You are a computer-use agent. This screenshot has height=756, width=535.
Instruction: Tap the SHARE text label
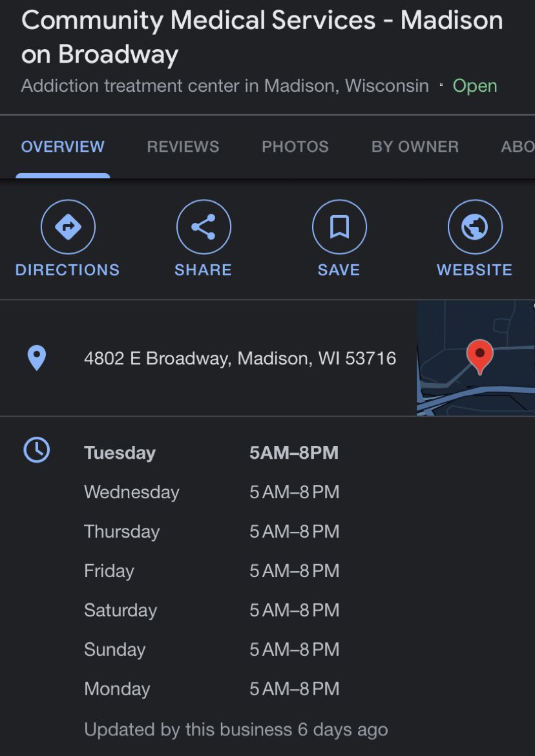coord(203,270)
